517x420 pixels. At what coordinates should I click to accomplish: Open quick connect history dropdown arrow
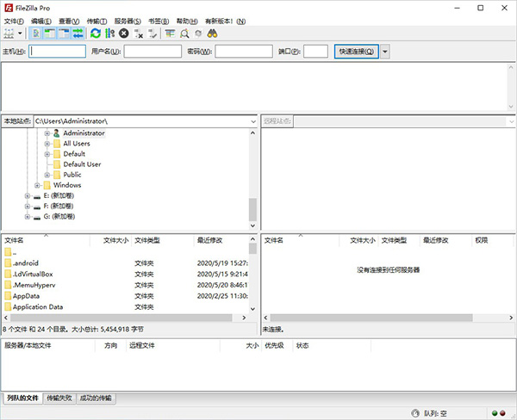384,52
